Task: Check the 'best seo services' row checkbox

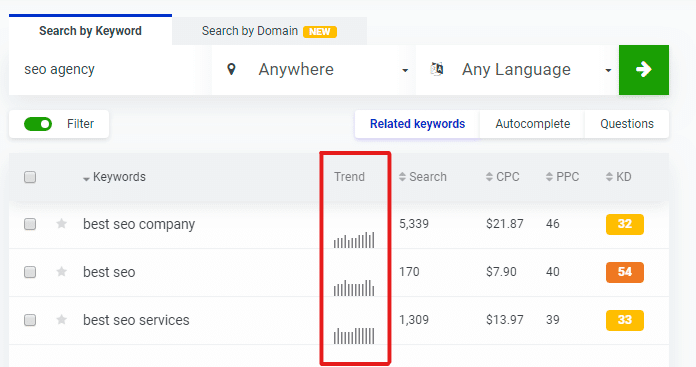Action: click(x=30, y=320)
